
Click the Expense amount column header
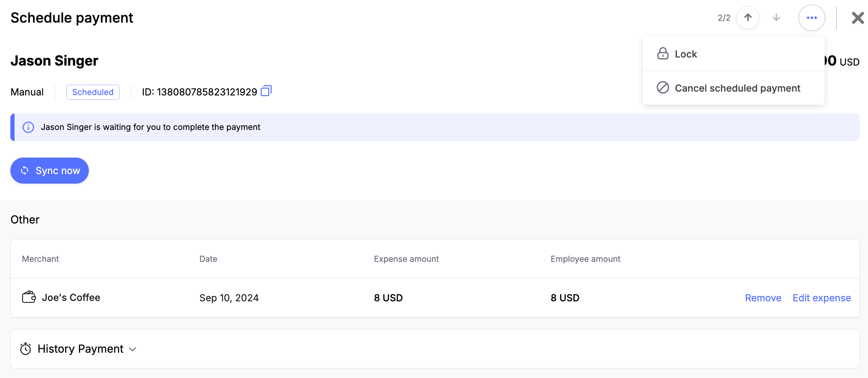tap(406, 259)
